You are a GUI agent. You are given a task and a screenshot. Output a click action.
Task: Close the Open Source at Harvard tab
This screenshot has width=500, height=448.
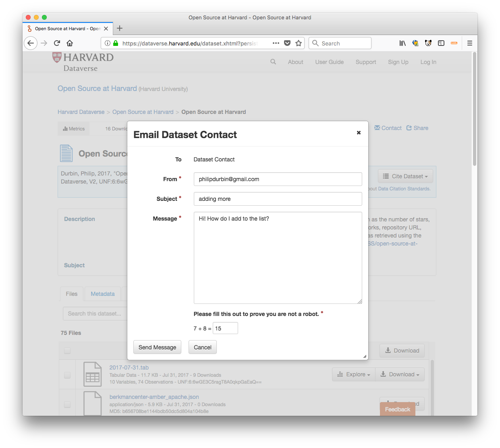tap(106, 29)
